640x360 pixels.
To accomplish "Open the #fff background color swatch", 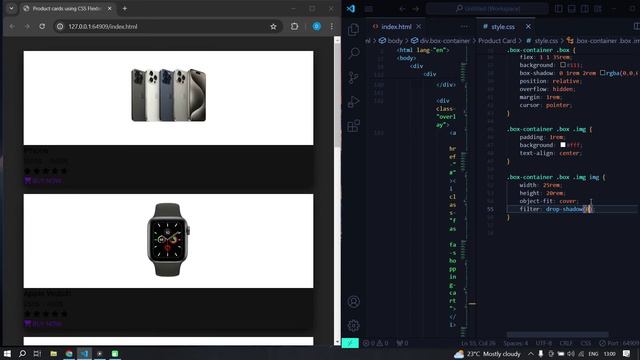I will tap(563, 145).
